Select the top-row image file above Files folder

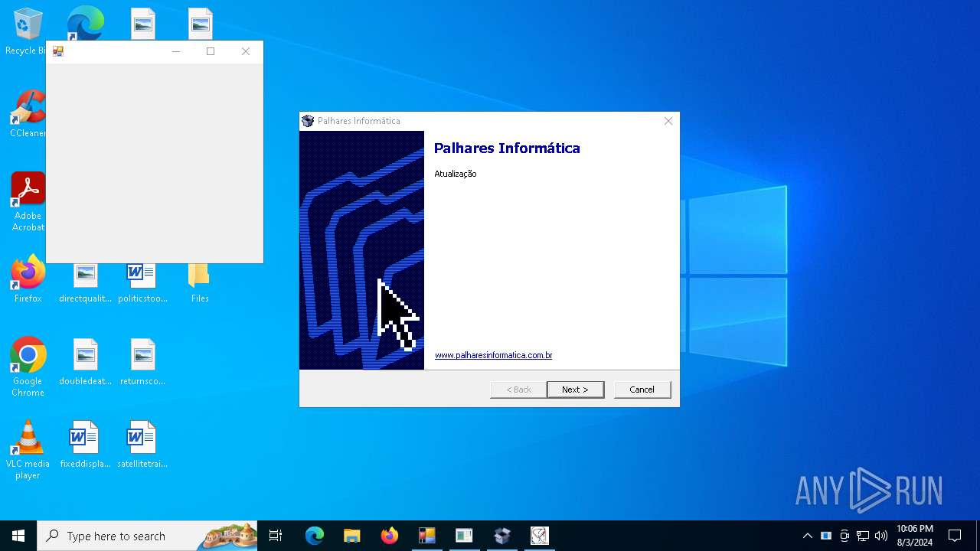[x=200, y=24]
